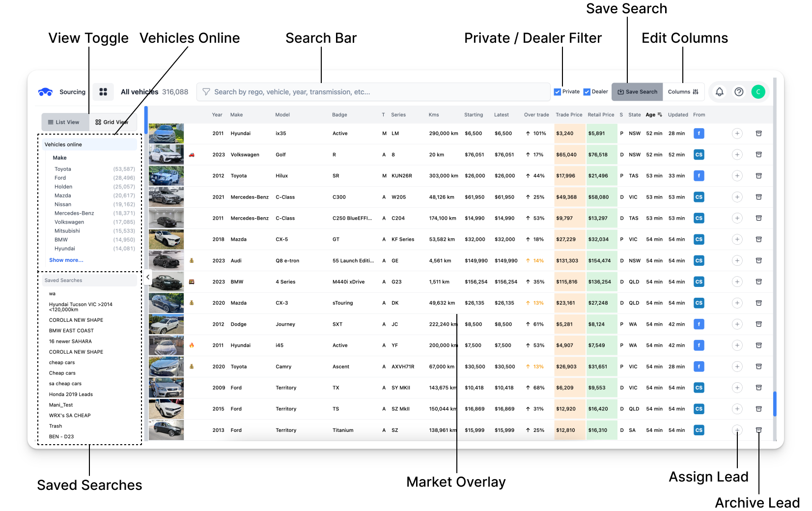Collapse the left sidebar panel

(x=148, y=277)
